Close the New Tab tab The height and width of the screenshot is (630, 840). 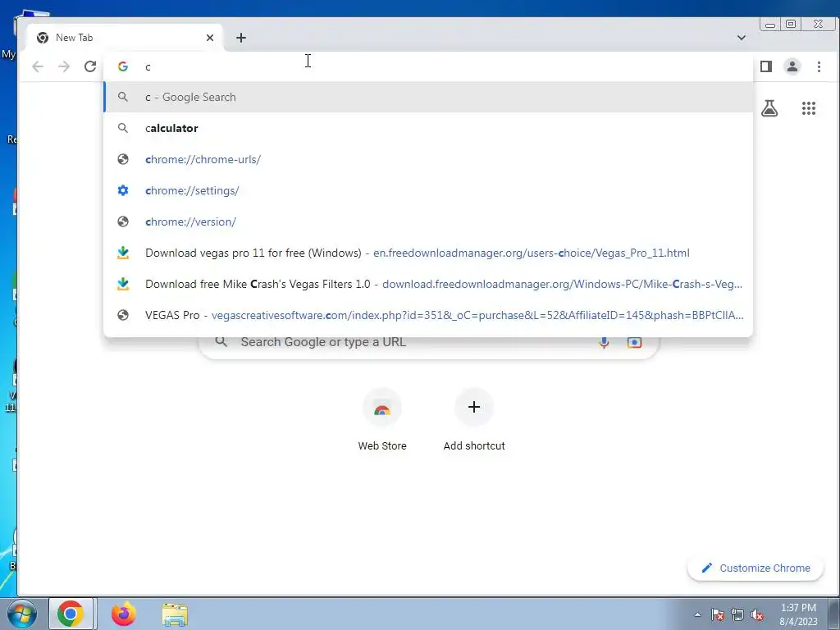[210, 38]
